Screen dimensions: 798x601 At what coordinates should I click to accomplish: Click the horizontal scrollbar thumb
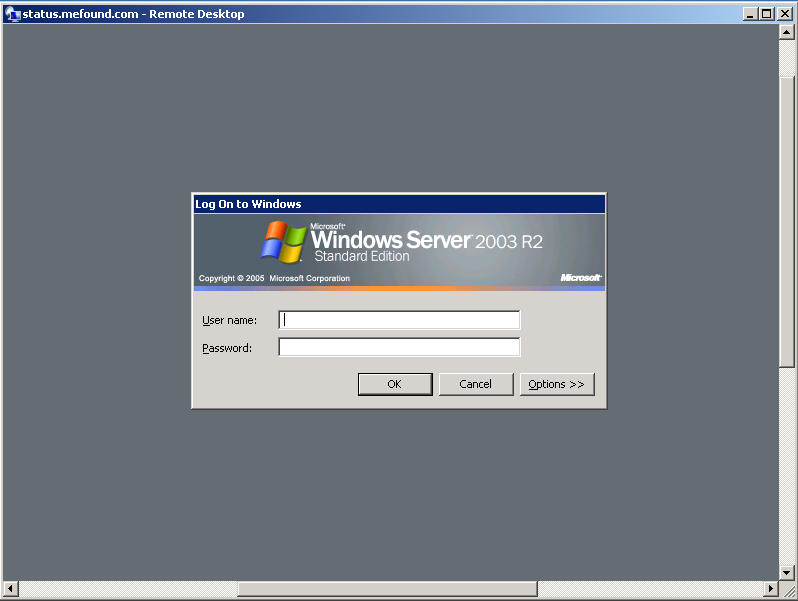click(x=387, y=589)
